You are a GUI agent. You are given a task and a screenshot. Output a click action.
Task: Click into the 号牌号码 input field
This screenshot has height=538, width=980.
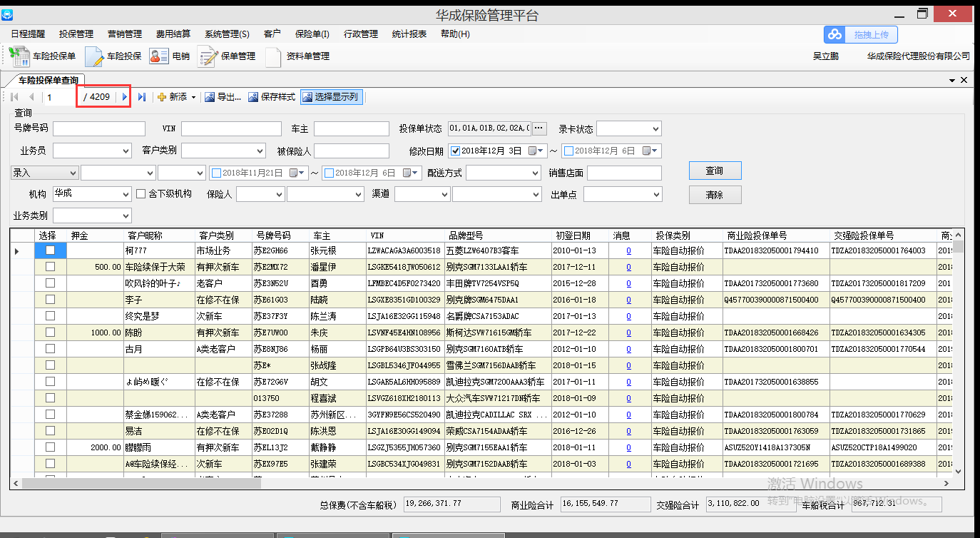click(98, 129)
